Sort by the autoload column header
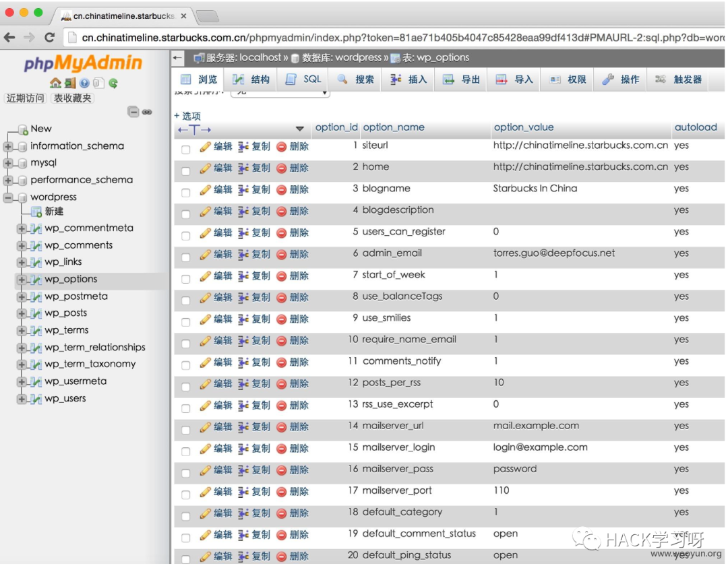The image size is (728, 572). coord(696,127)
